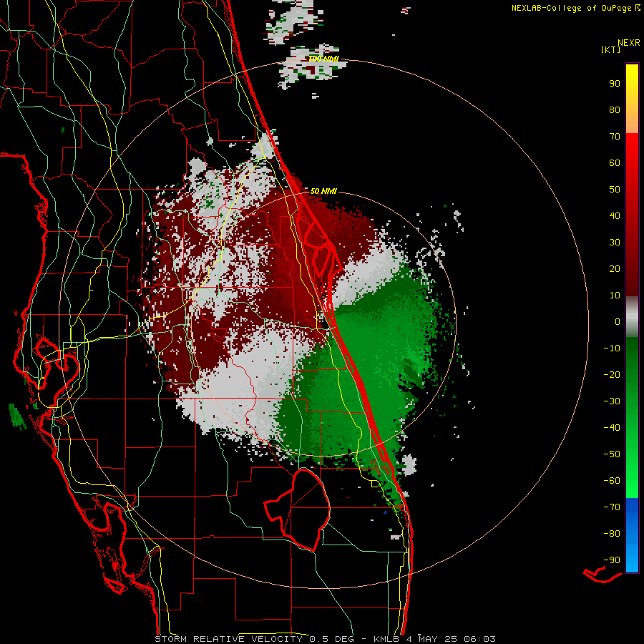Screen dimensions: 644x644
Task: Click the positive 10 value on velocity scale
Action: [615, 296]
